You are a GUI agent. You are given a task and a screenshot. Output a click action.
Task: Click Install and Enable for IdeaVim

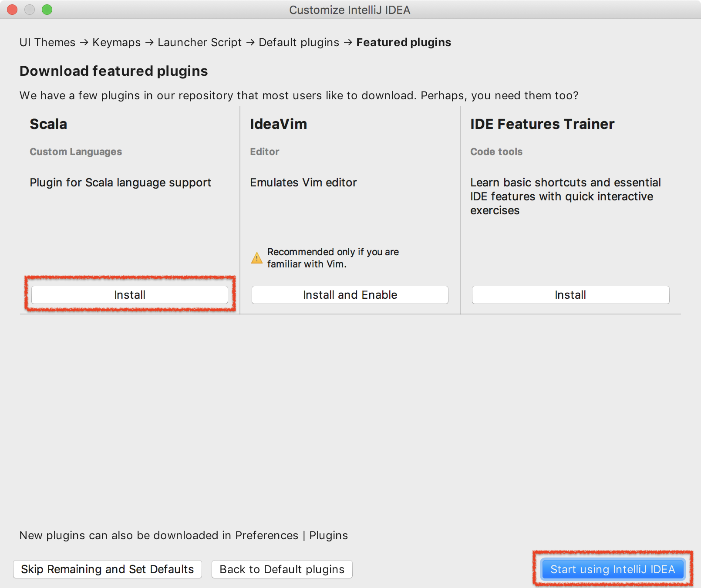[x=350, y=295]
